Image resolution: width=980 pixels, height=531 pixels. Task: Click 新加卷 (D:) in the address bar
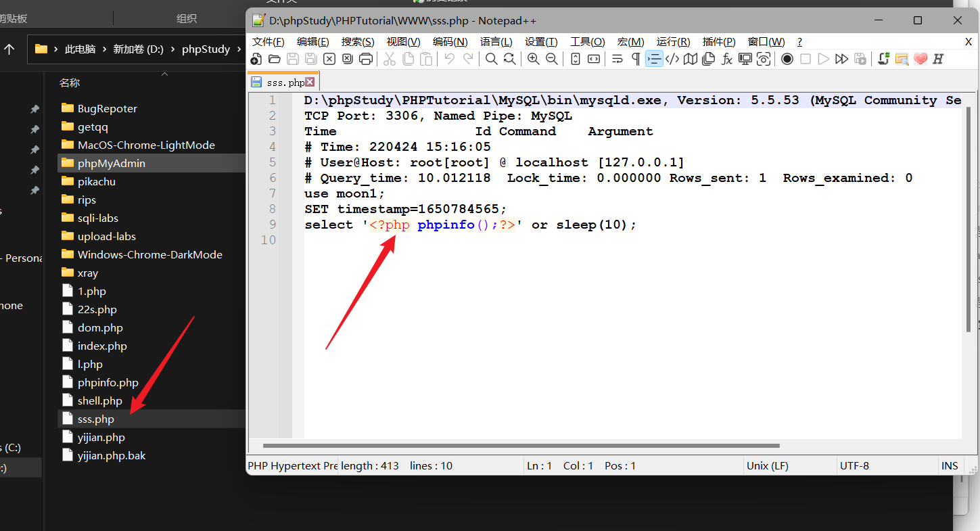tap(138, 49)
